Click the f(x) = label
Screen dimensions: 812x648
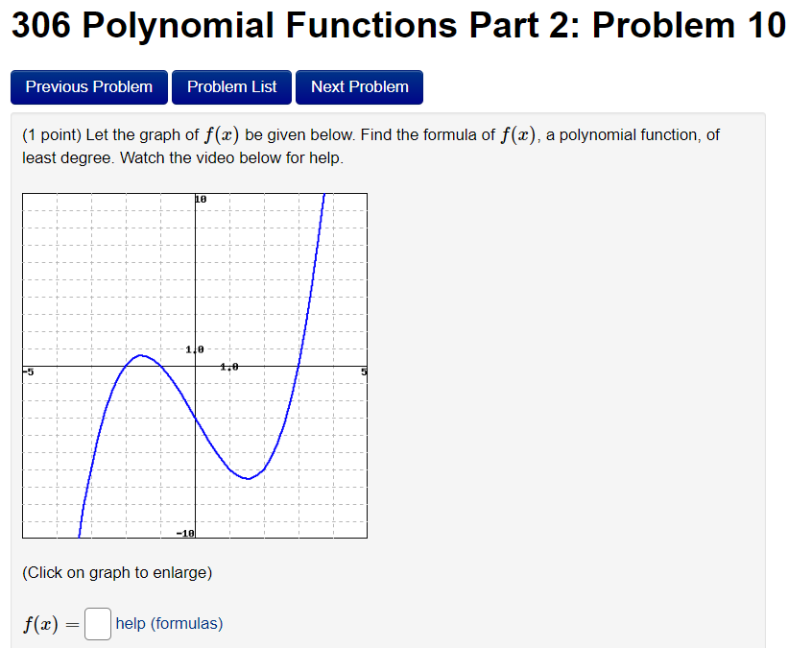43,622
